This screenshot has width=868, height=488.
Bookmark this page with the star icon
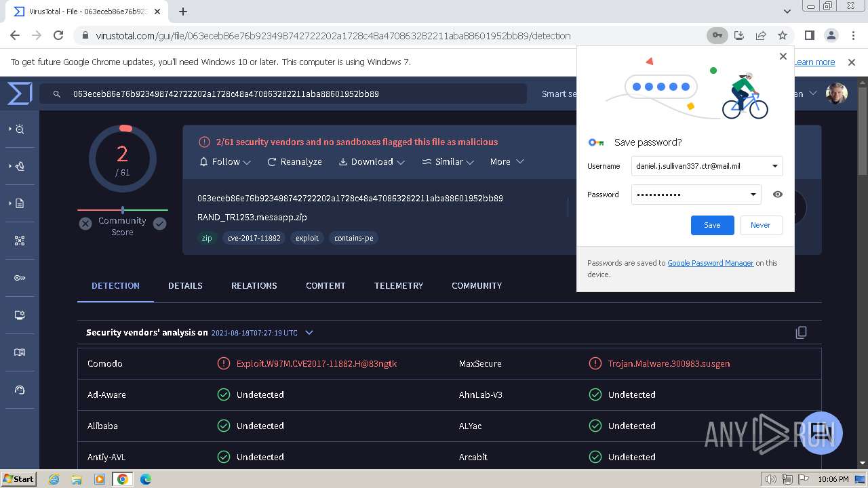[x=783, y=35]
